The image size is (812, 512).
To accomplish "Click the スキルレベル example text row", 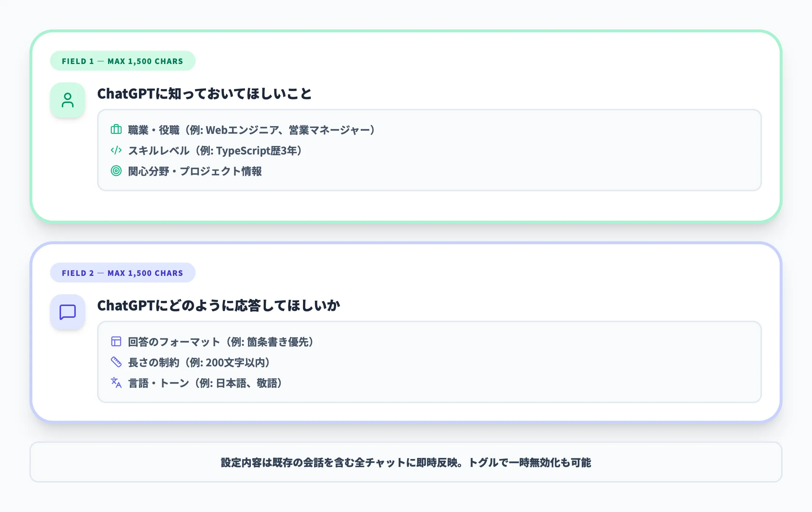I will point(215,151).
